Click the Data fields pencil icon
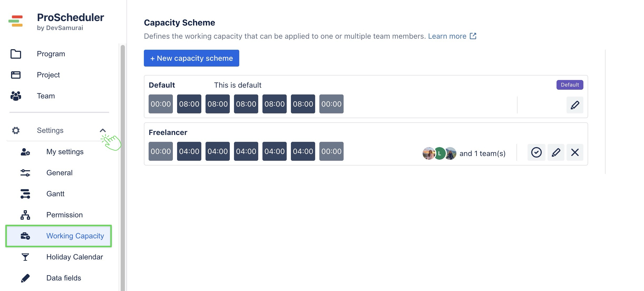This screenshot has height=291, width=644. tap(25, 278)
